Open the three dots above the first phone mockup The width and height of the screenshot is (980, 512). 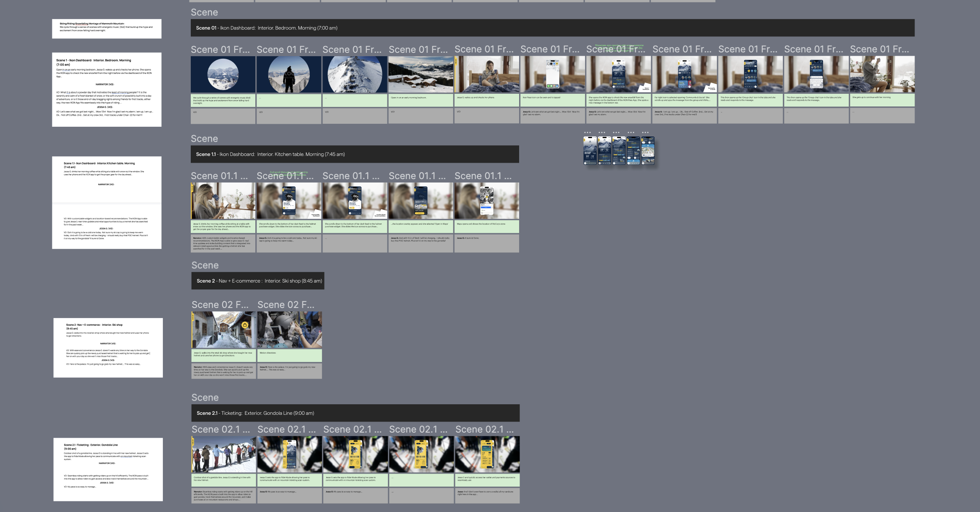tap(587, 133)
